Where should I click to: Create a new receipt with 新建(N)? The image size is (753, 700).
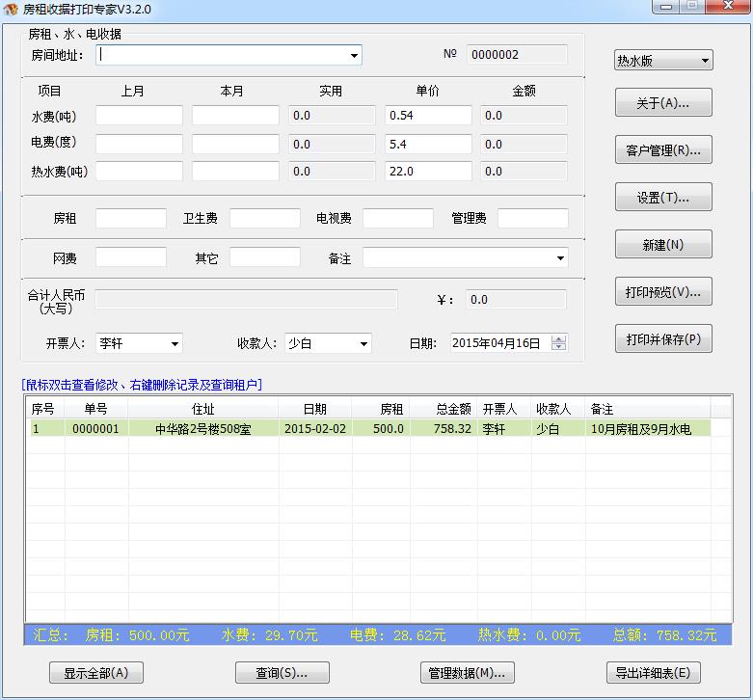pos(663,245)
